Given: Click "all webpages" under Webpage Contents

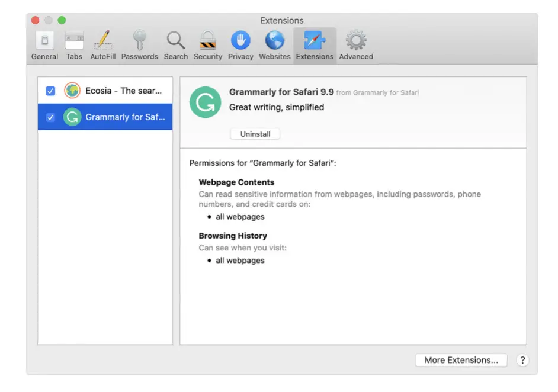Looking at the screenshot, I should click(240, 217).
